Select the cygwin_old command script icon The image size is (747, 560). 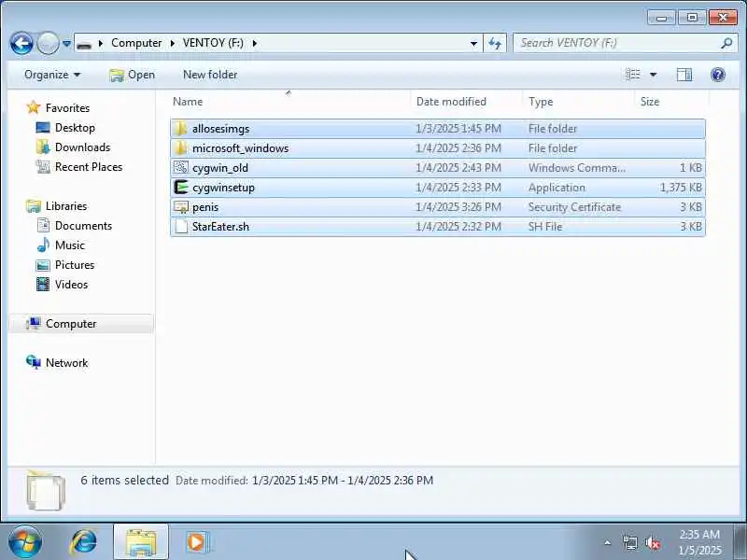180,168
